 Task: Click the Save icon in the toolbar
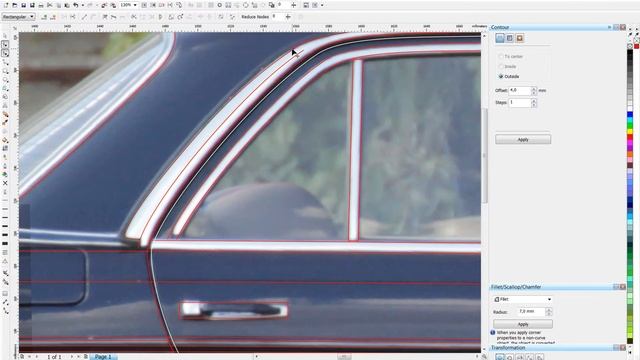(24, 5)
